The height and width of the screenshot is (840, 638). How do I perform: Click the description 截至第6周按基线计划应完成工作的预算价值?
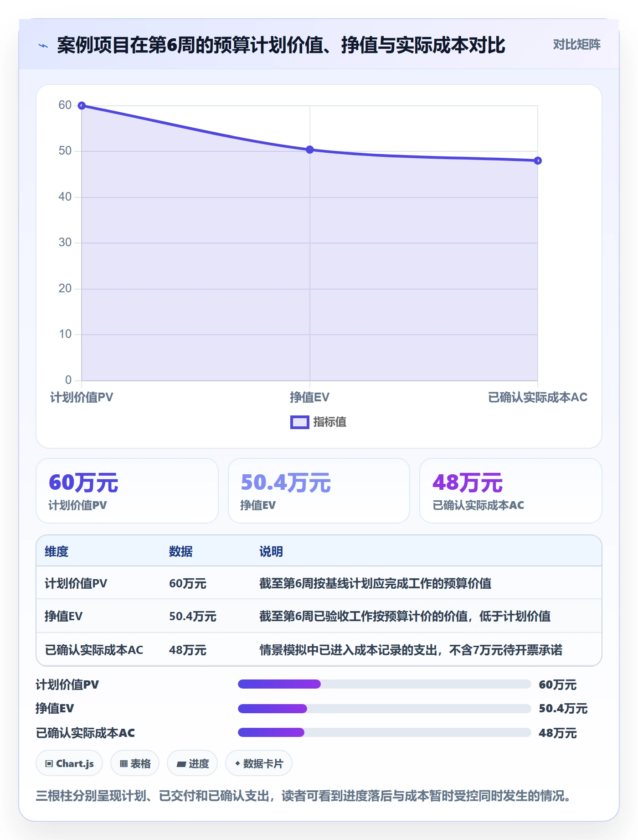(x=376, y=583)
